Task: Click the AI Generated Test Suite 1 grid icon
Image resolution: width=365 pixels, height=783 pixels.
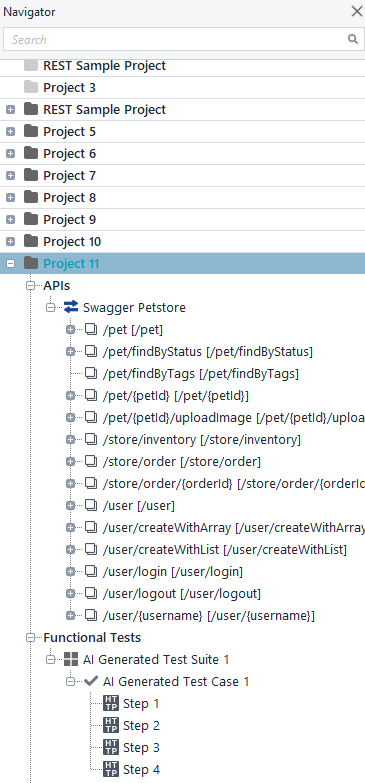Action: [x=71, y=659]
